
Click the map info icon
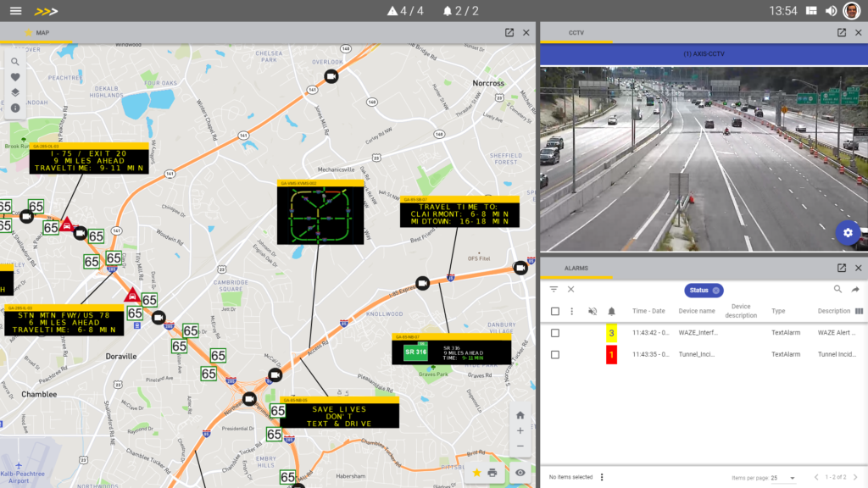16,108
